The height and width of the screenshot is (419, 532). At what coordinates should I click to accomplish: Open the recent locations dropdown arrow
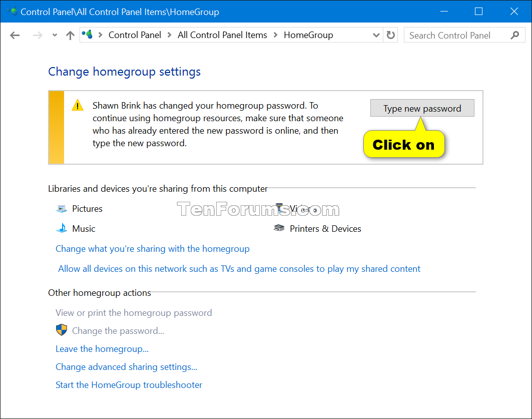pyautogui.click(x=55, y=35)
